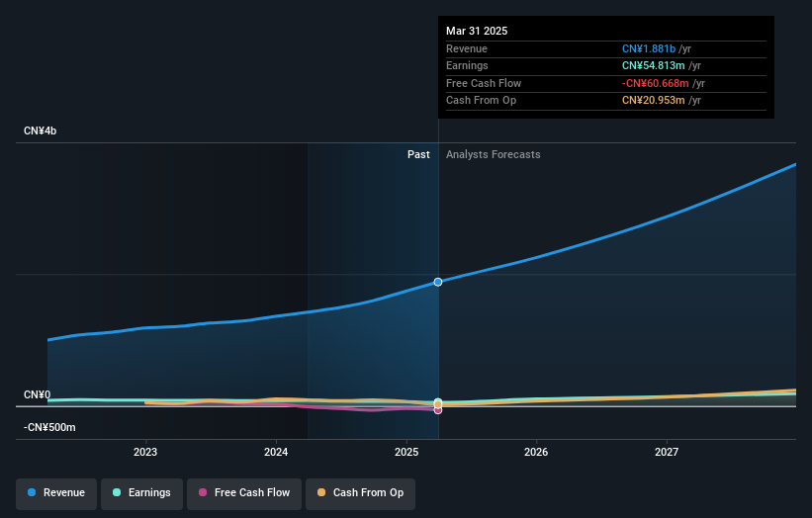Toggle the Earnings legend series
This screenshot has width=812, height=518.
141,492
